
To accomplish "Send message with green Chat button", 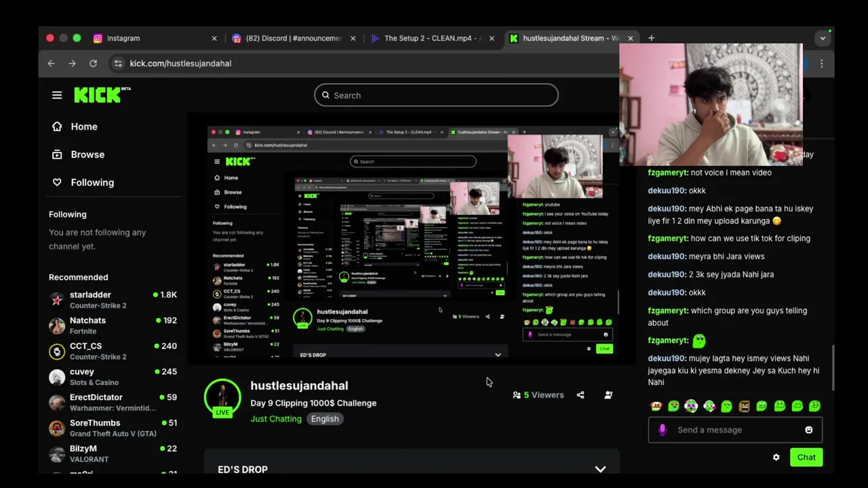I will coord(806,457).
